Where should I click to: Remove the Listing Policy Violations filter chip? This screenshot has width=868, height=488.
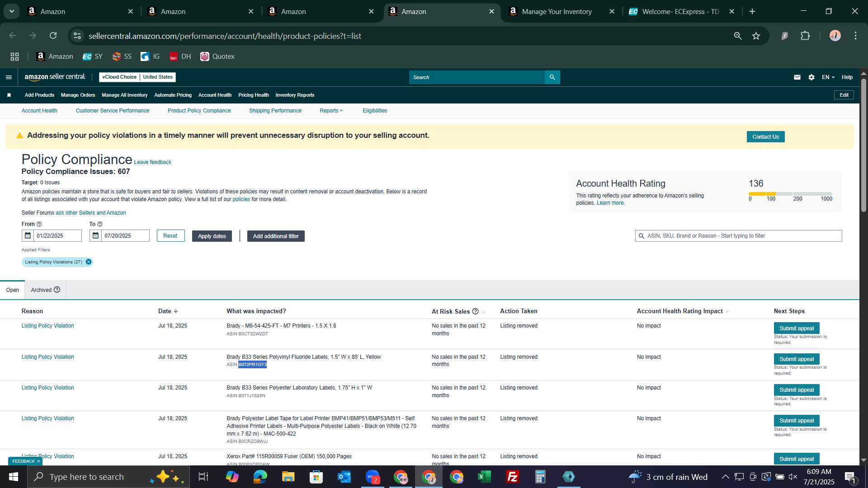point(89,262)
